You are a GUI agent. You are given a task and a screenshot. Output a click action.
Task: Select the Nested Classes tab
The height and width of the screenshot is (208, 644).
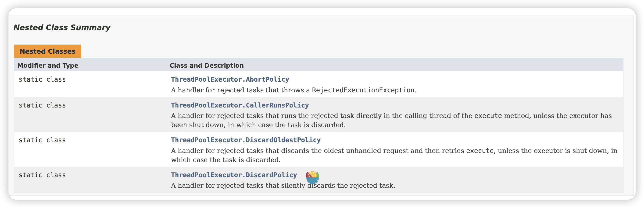coord(47,51)
